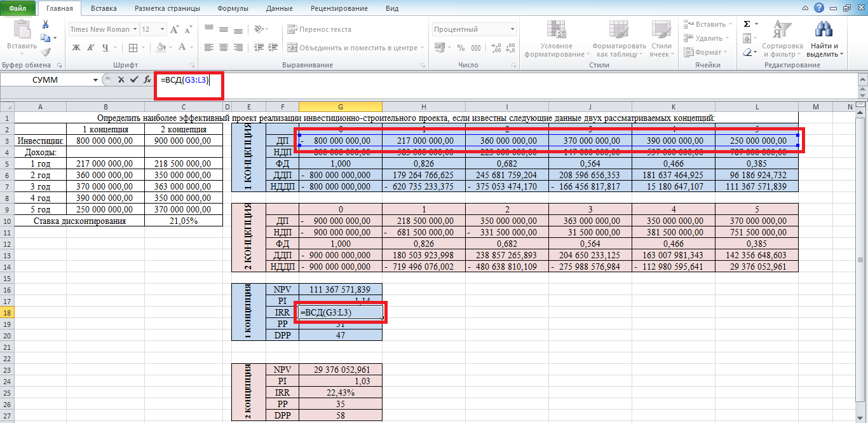
Task: Toggle center text horizontally
Action: (x=223, y=48)
